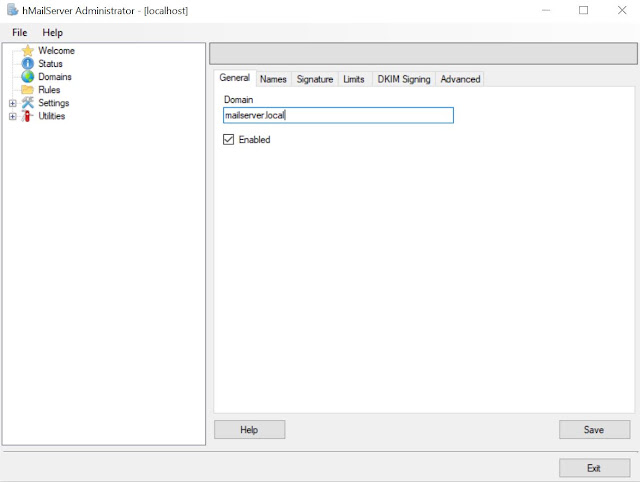Switch to the General tab

tap(235, 78)
